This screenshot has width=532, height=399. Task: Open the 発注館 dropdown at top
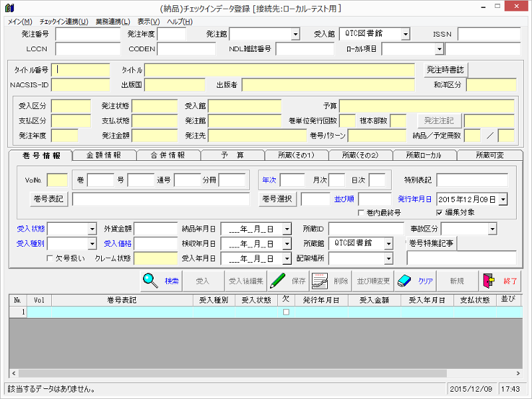[295, 35]
